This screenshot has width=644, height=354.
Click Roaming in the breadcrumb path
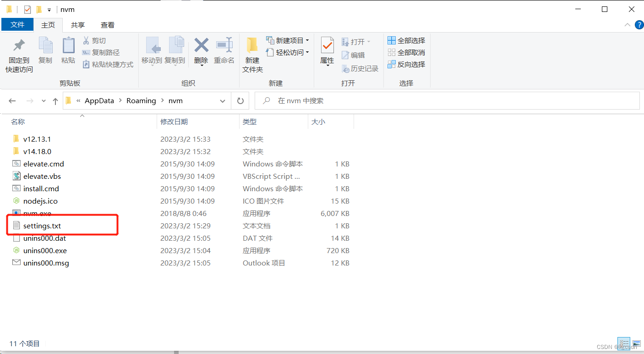click(x=141, y=101)
